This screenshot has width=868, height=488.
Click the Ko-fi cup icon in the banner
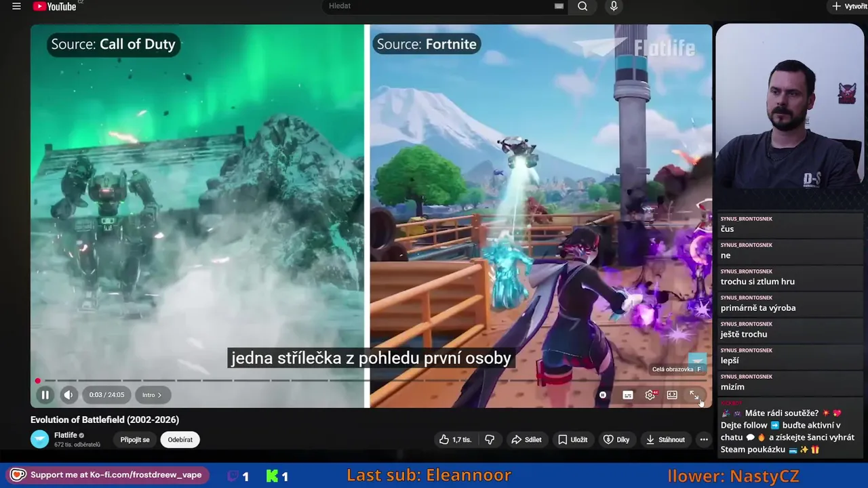click(18, 475)
